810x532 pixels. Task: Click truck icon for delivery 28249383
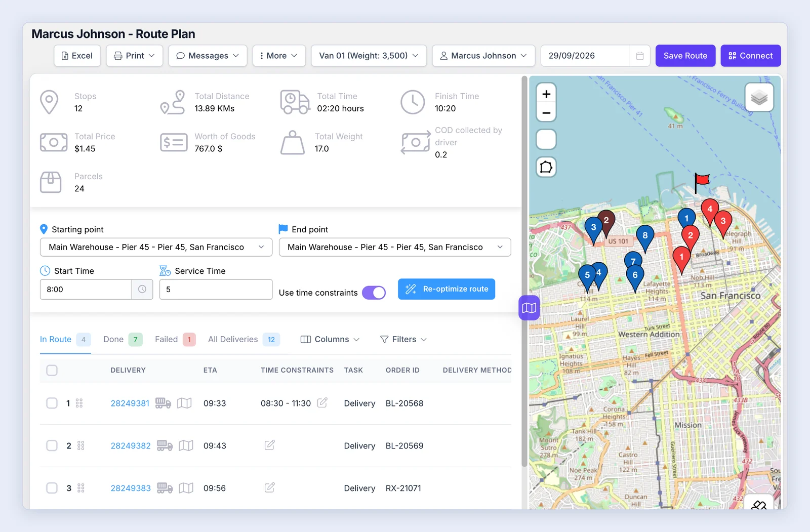click(x=165, y=488)
